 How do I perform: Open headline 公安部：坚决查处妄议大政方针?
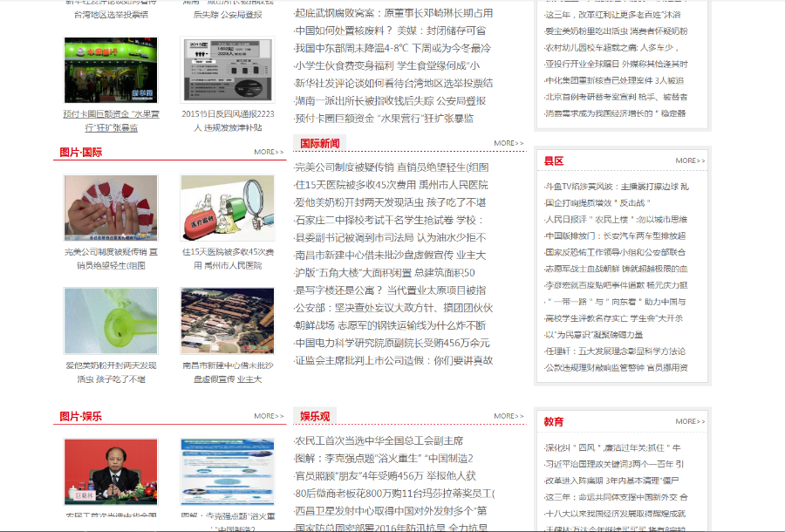tap(393, 308)
